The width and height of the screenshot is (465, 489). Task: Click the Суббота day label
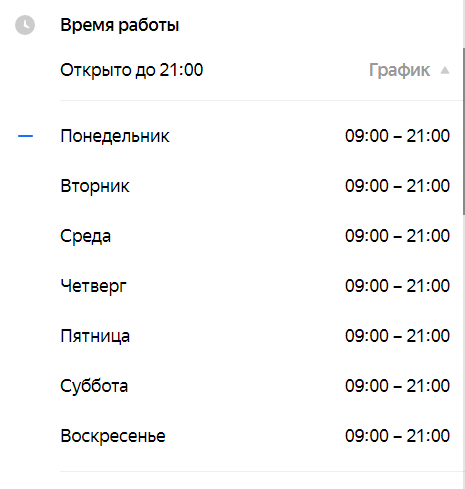(x=94, y=386)
